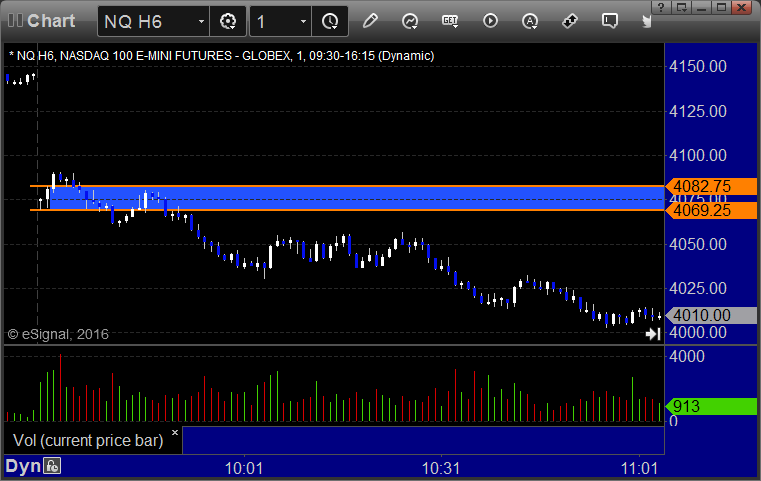The height and width of the screenshot is (481, 761).
Task: Click the 4000.00 price axis label
Action: tap(698, 333)
